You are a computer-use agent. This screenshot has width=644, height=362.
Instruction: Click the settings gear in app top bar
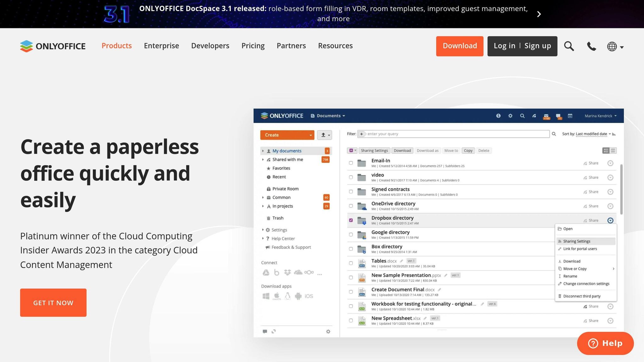point(510,116)
